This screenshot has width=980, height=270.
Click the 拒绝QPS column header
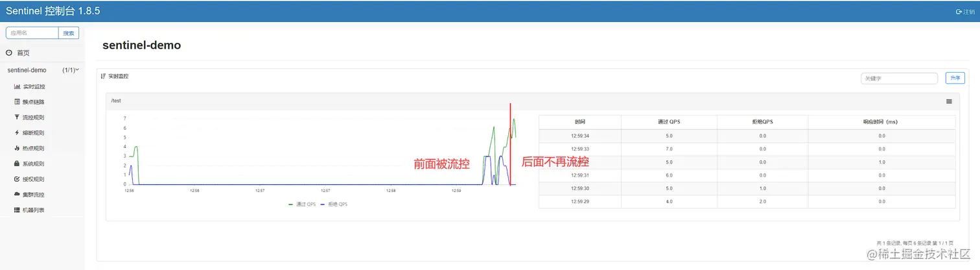pyautogui.click(x=762, y=122)
